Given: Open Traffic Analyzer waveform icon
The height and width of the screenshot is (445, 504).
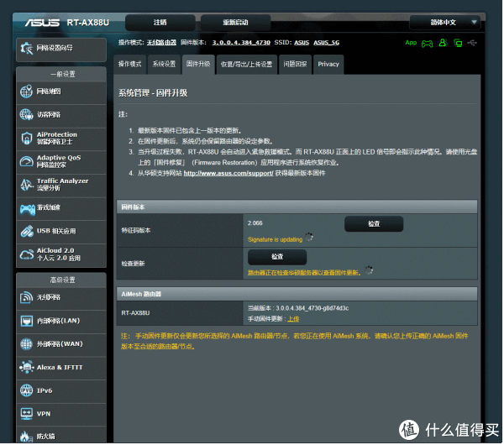Looking at the screenshot, I should [x=26, y=185].
